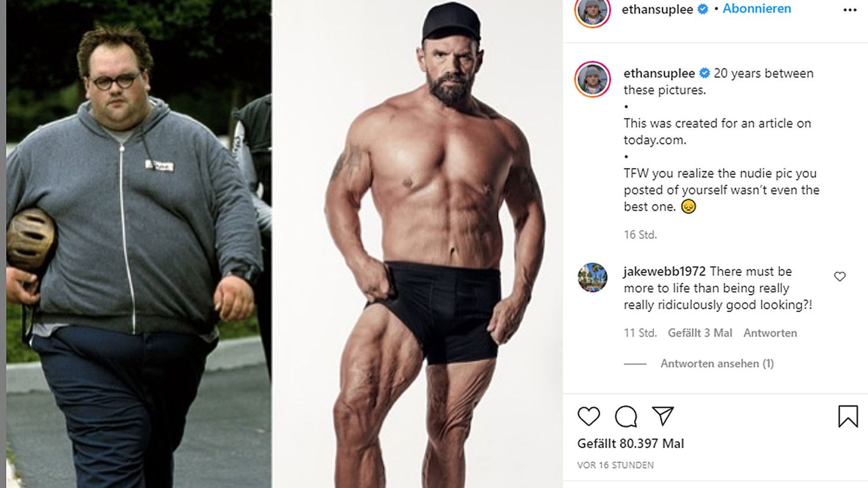Open jakewebb1972's profile avatar
Image resolution: width=868 pixels, height=488 pixels.
[593, 278]
